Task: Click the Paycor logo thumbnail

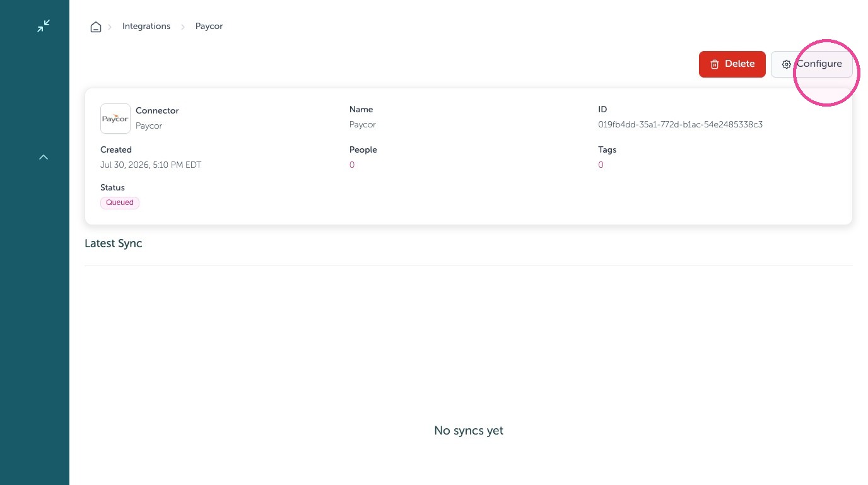Action: coord(115,119)
